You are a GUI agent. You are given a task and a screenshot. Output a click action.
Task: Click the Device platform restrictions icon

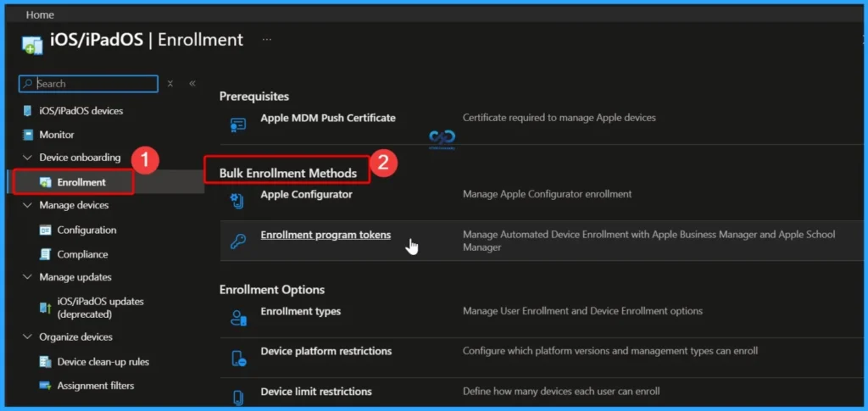click(x=238, y=358)
